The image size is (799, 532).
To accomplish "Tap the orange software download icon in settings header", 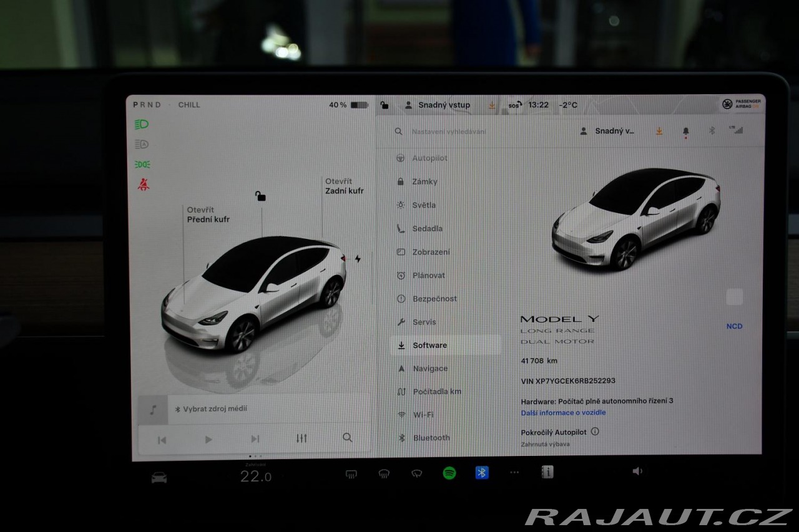I will pos(659,131).
